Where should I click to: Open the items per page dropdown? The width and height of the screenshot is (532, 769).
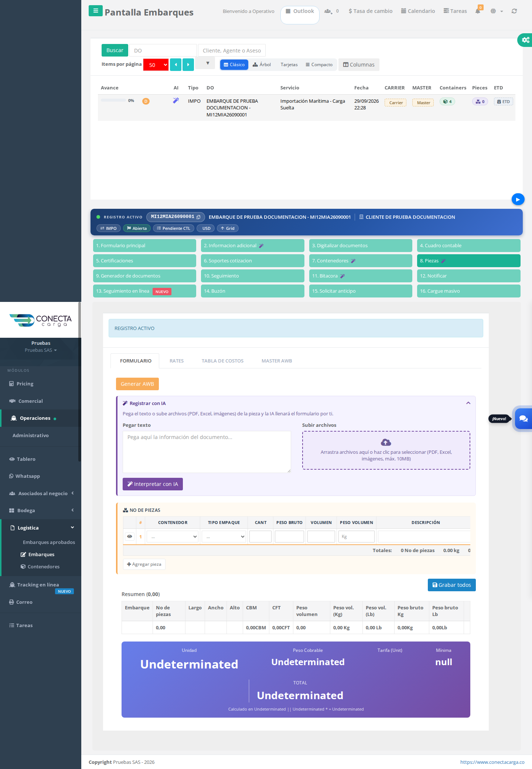point(156,65)
